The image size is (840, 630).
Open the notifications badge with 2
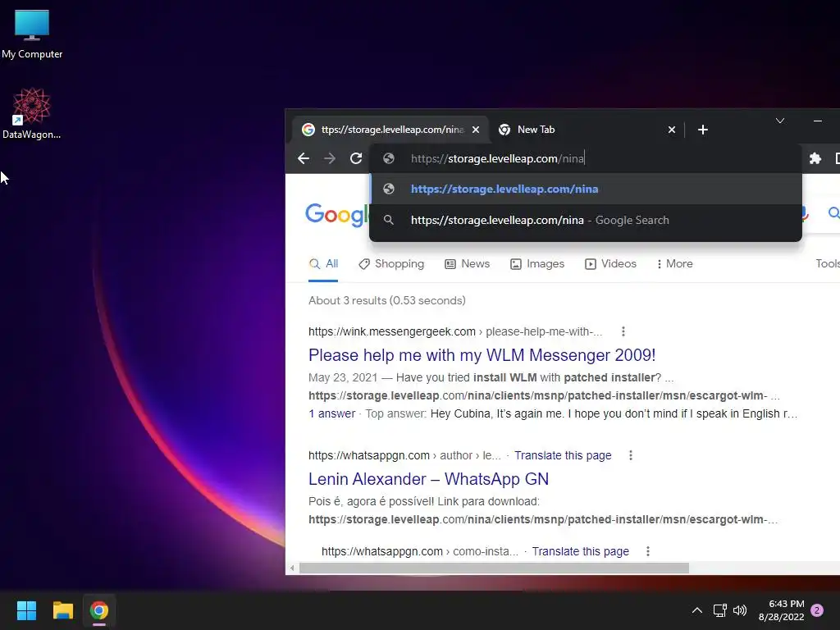(817, 610)
